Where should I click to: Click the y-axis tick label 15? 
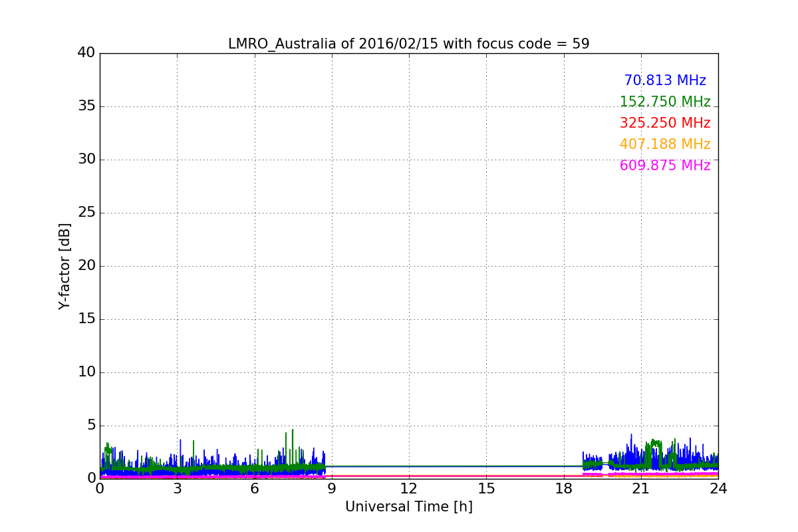pos(86,319)
